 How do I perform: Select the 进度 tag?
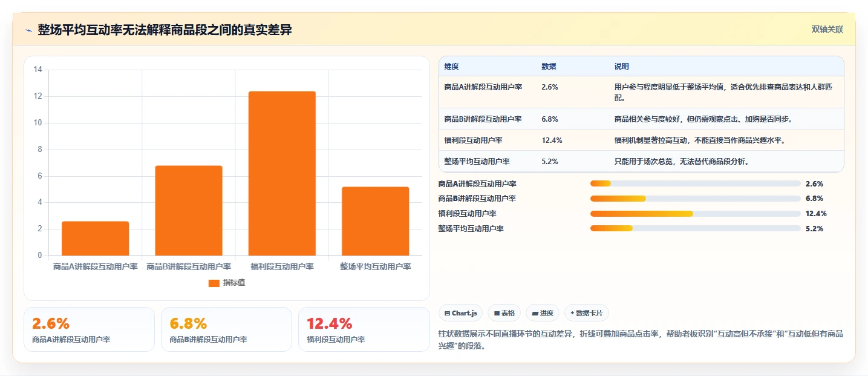point(543,313)
